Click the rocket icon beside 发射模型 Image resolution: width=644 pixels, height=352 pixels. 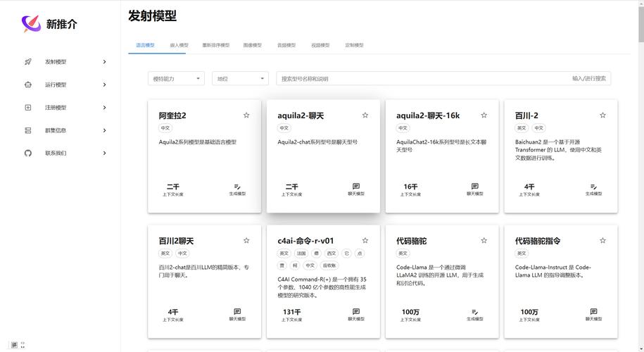(x=28, y=62)
